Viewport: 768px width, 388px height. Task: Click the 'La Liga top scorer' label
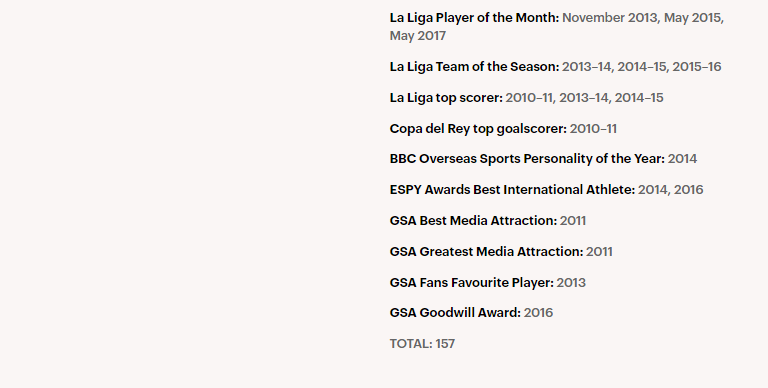point(446,98)
